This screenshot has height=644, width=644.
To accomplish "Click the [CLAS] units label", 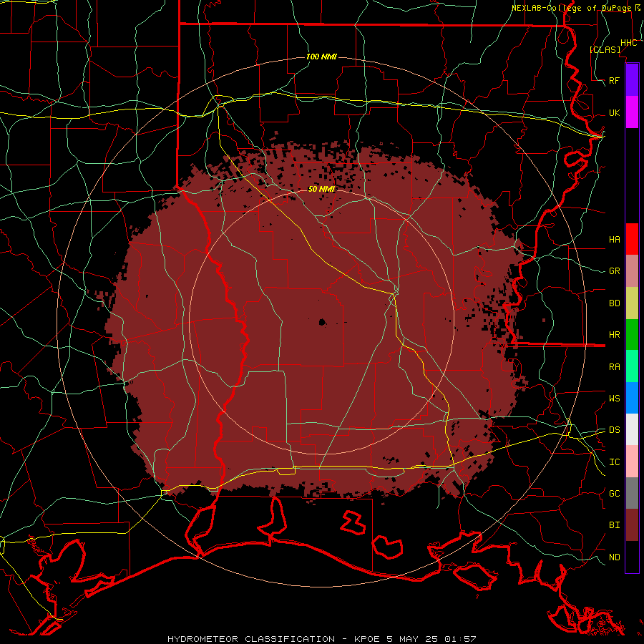I will pos(605,49).
